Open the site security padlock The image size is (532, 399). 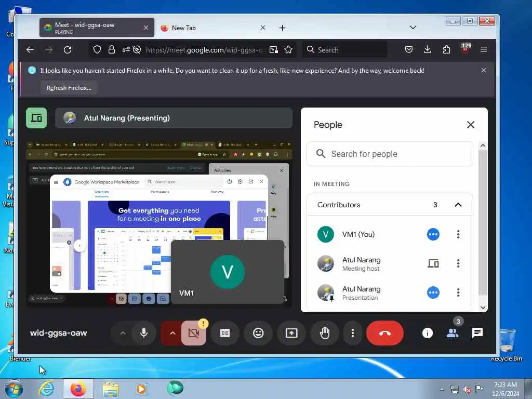[x=112, y=50]
